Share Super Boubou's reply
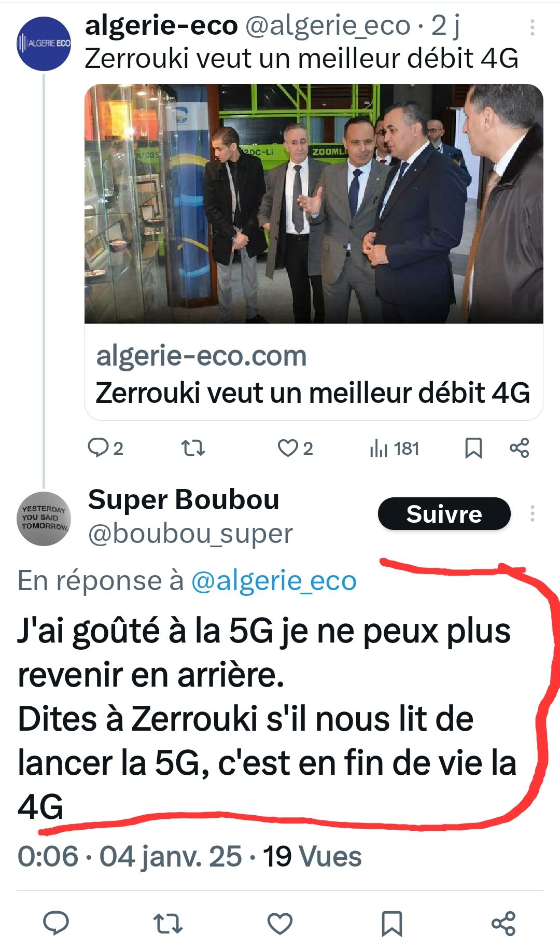 503,923
